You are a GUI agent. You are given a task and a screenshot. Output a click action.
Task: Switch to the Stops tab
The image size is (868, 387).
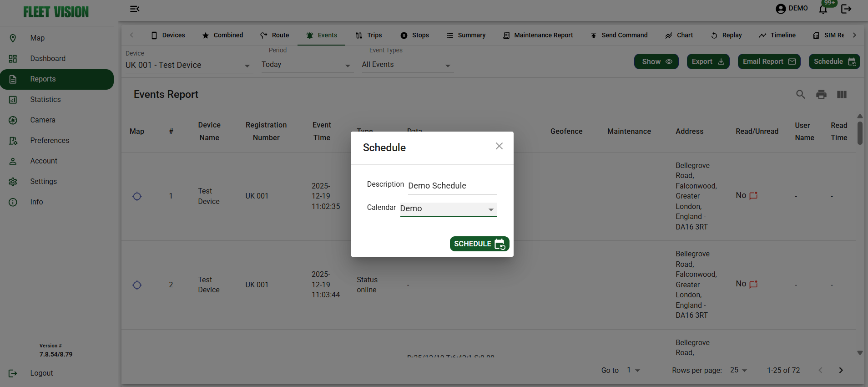coord(414,35)
